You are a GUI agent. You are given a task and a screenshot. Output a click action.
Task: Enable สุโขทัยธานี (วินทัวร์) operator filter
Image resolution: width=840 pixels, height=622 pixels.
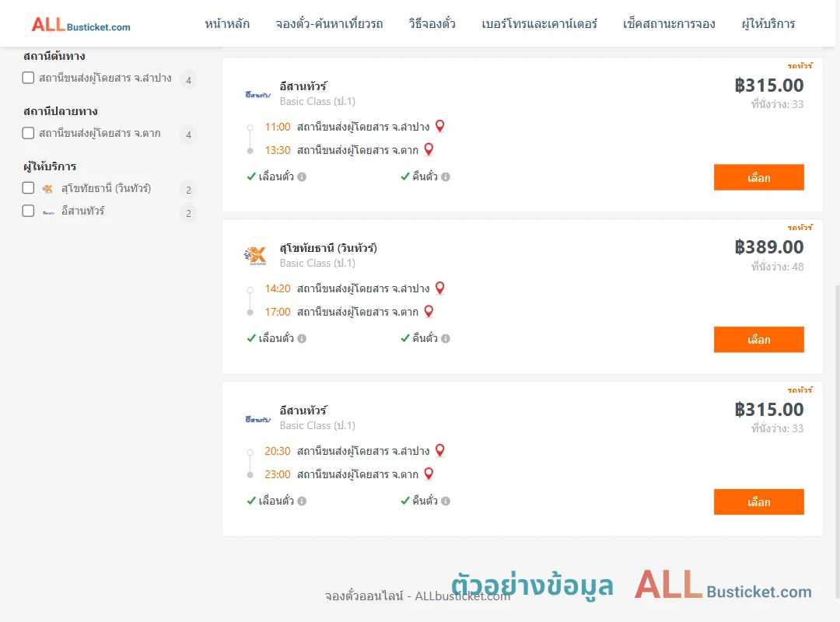pos(29,187)
